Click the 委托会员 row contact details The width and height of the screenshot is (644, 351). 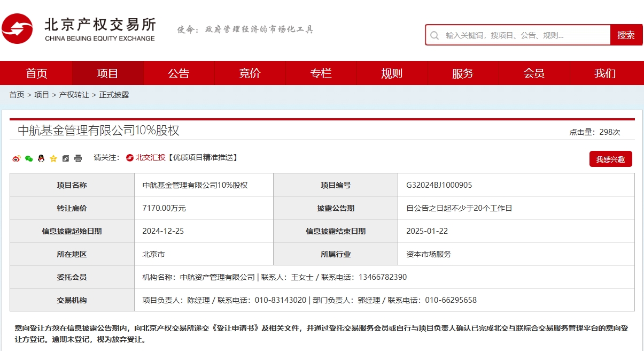[x=274, y=277]
